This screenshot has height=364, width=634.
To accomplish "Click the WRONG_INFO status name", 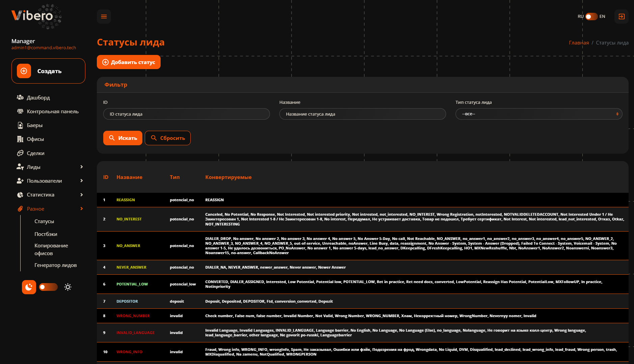I will tap(130, 352).
